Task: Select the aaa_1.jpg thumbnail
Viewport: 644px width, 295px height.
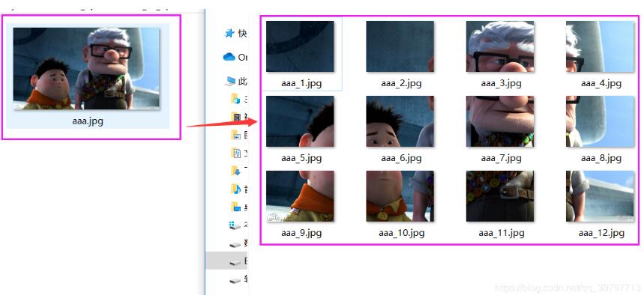Action: (x=300, y=46)
